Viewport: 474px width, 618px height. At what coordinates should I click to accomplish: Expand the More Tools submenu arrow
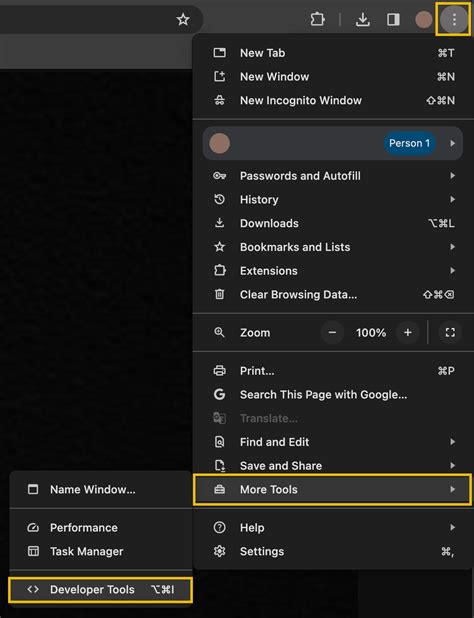point(452,490)
